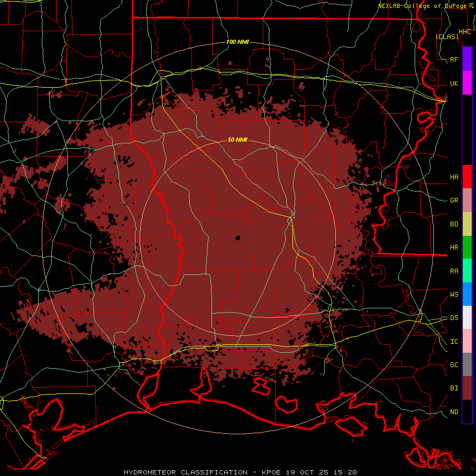The image size is (476, 476).
Task: Click the ND black legend swatch
Action: point(467,411)
